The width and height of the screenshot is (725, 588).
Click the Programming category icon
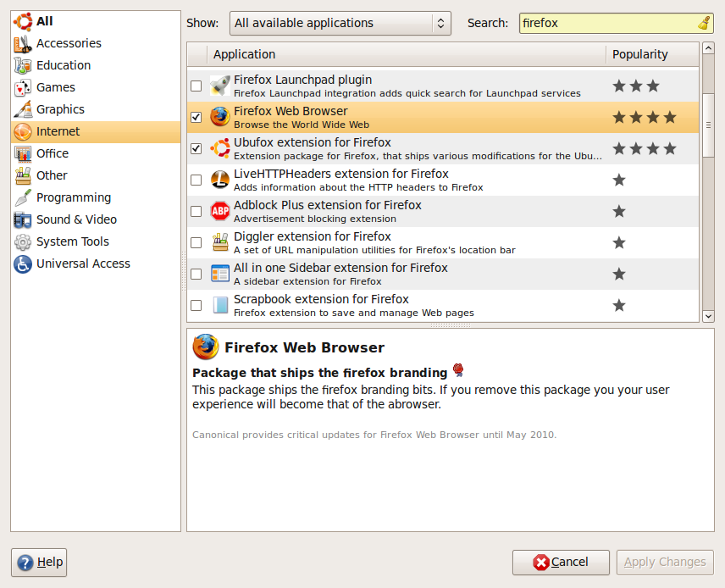click(23, 197)
